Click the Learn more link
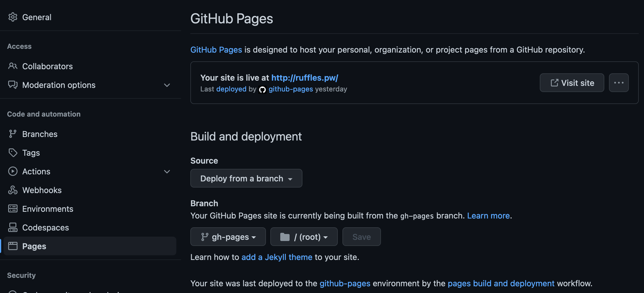The height and width of the screenshot is (293, 644). tap(488, 216)
